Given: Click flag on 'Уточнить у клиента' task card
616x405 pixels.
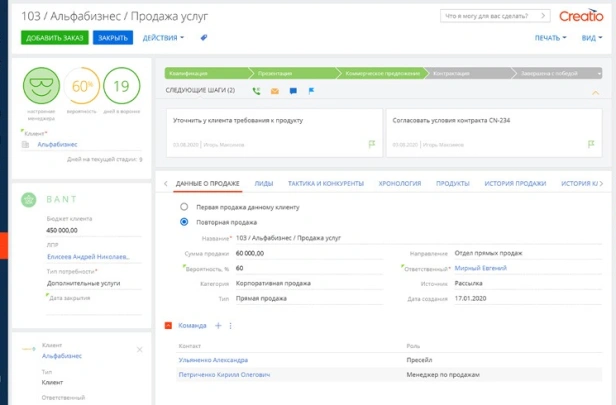Looking at the screenshot, I should [371, 144].
